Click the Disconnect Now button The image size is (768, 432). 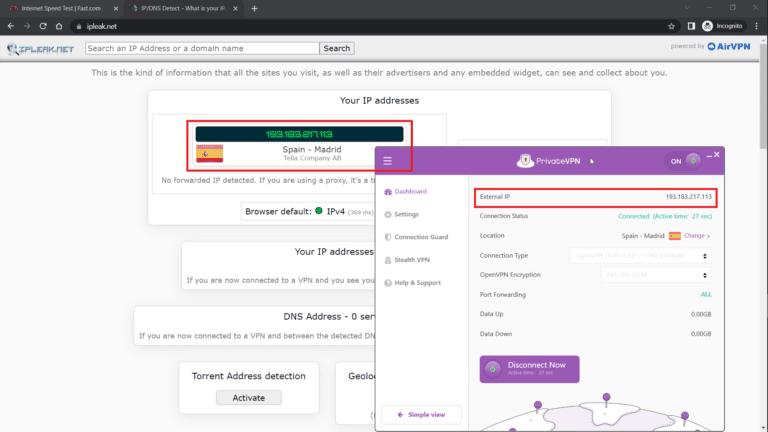pos(529,369)
